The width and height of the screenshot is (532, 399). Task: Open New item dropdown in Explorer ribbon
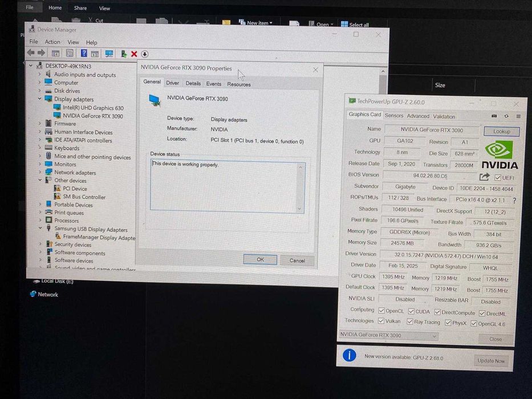click(x=256, y=23)
